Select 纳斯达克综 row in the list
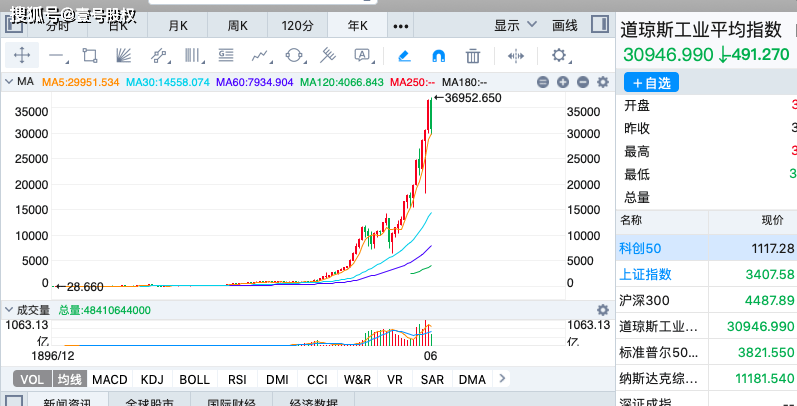 706,378
